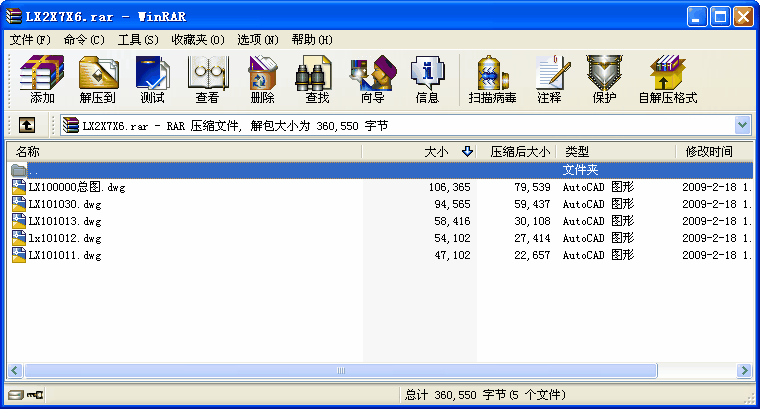Viewport: 760px width, 409px height.
Task: Click the key password icon in status bar
Action: coord(35,394)
